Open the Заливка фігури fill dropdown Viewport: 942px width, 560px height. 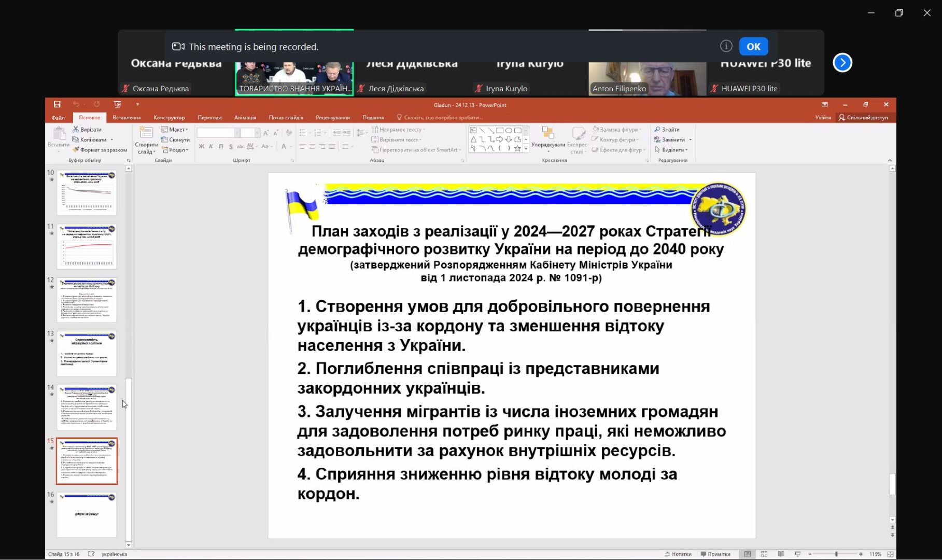pyautogui.click(x=617, y=130)
